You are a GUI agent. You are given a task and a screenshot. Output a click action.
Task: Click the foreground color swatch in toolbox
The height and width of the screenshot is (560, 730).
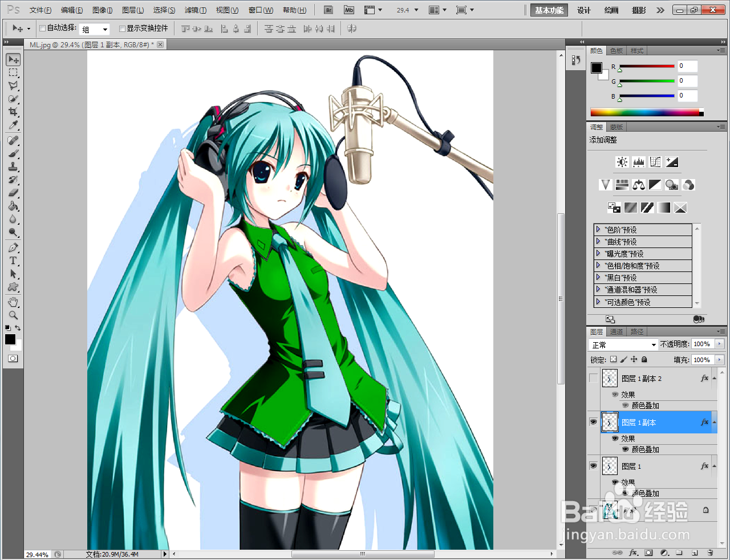[10, 339]
